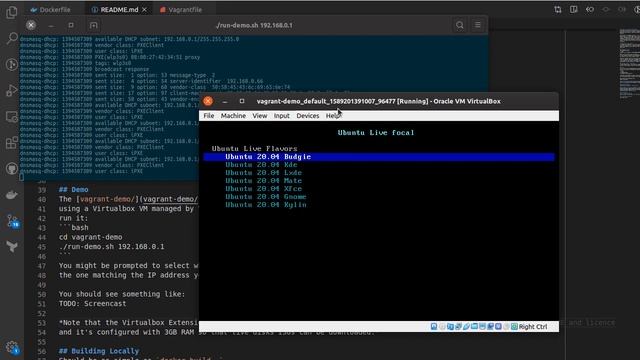Click VirtualBox USB status indicator

(x=466, y=327)
